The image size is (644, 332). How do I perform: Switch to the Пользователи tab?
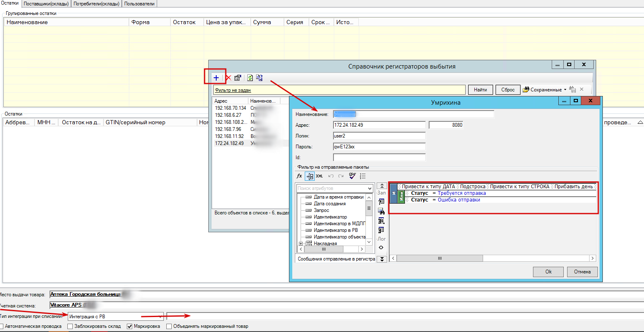coord(139,4)
